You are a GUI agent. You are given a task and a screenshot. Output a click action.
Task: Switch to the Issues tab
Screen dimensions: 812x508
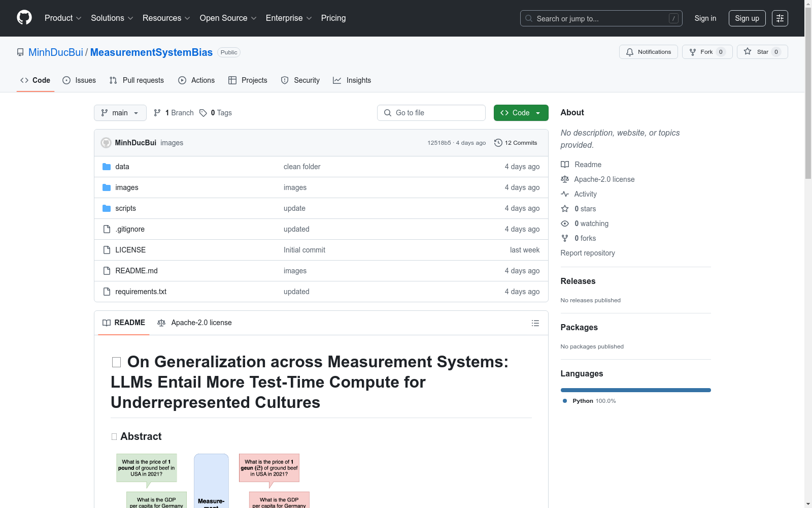pyautogui.click(x=79, y=80)
